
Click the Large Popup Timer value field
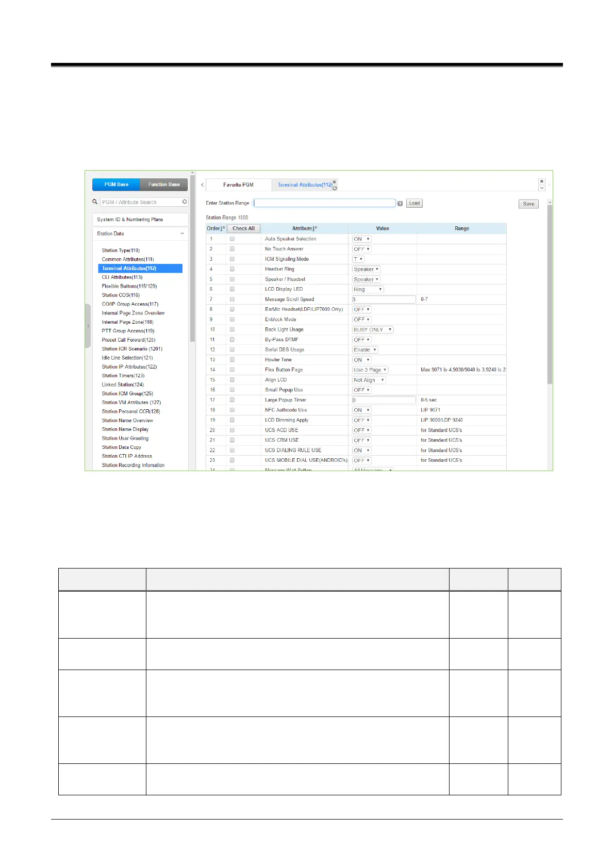384,400
